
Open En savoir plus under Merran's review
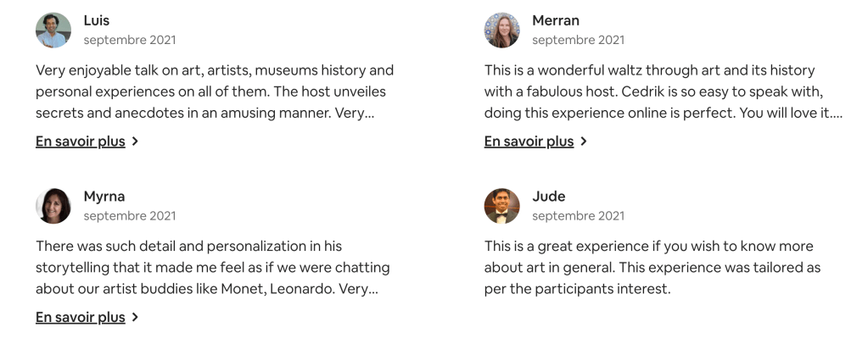529,141
